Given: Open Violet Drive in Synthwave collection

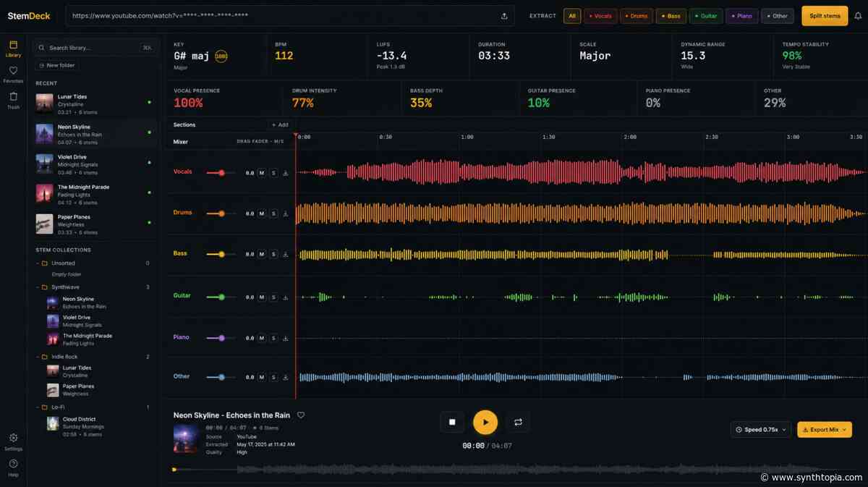Looking at the screenshot, I should (98, 321).
